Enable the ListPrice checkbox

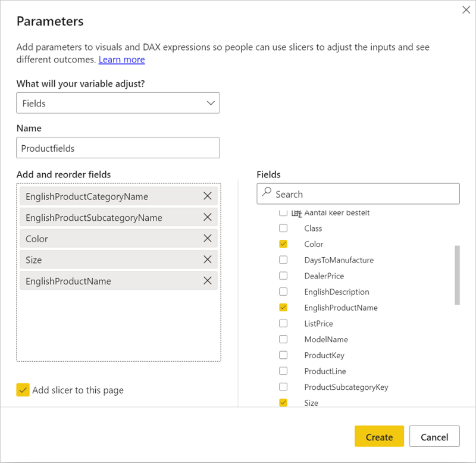[283, 324]
